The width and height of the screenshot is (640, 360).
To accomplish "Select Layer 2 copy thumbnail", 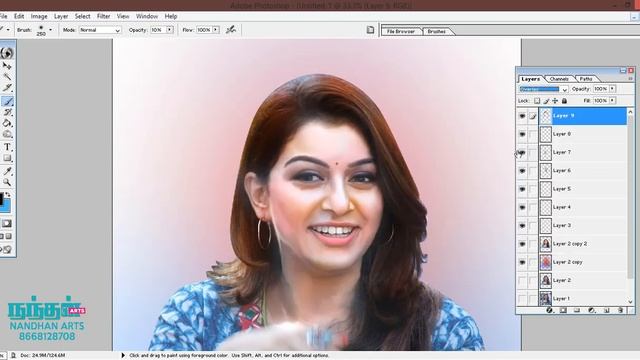I will click(546, 262).
